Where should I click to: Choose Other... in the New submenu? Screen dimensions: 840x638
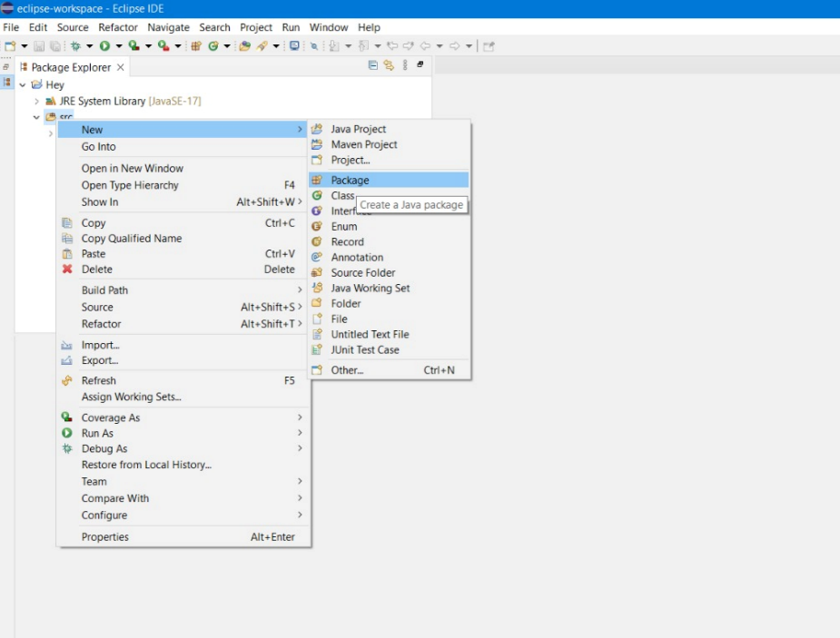(x=389, y=370)
